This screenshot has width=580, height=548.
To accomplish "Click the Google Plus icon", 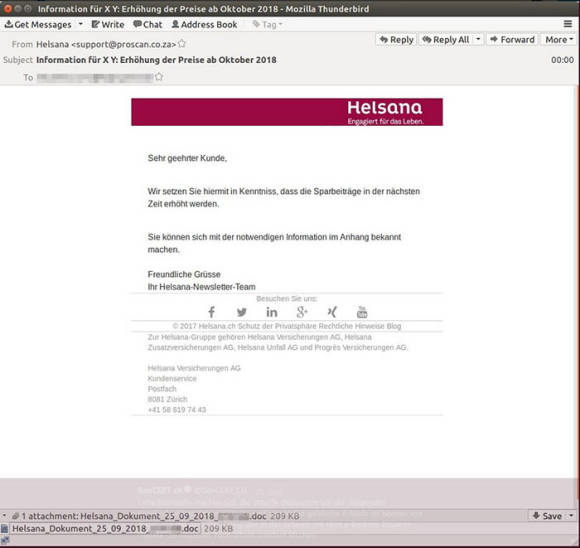I will coord(302,312).
